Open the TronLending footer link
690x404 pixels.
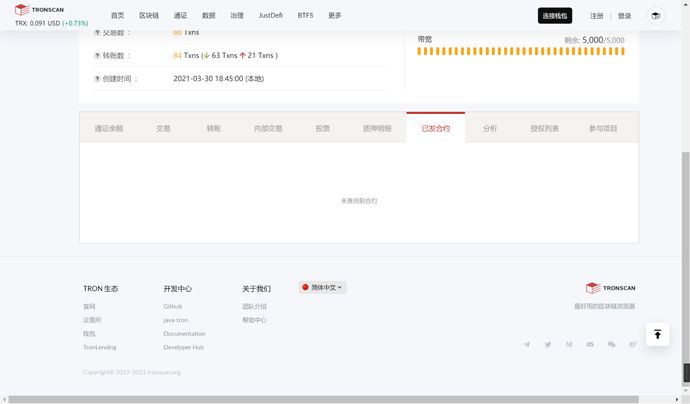100,347
